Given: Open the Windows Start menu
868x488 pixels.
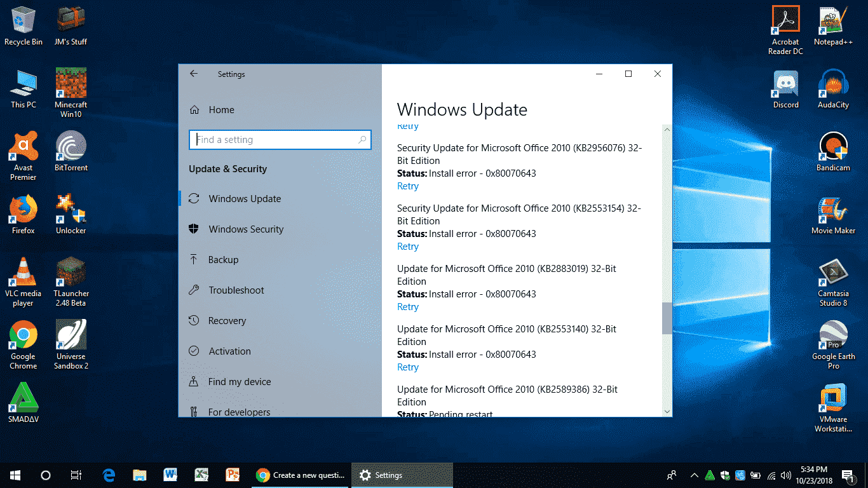Looking at the screenshot, I should click(x=15, y=475).
